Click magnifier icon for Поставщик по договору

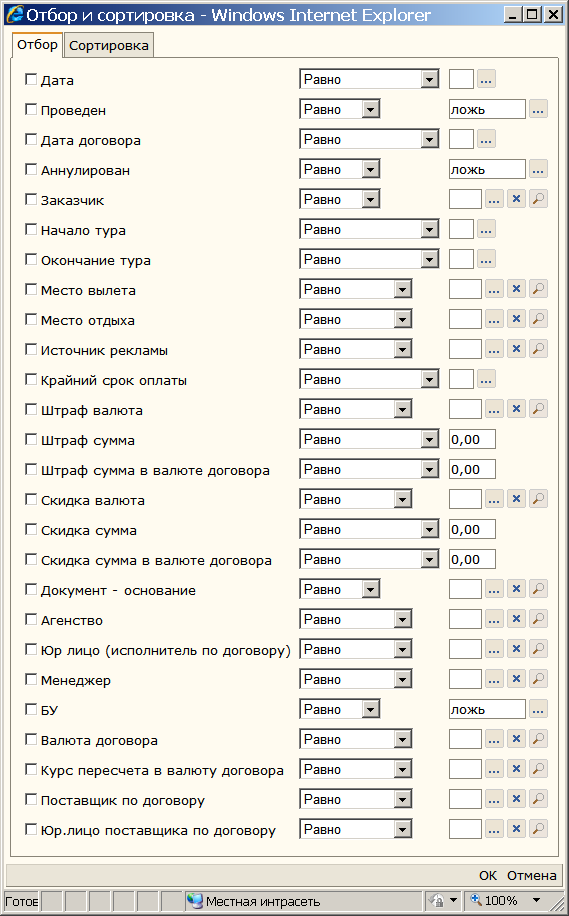[538, 799]
